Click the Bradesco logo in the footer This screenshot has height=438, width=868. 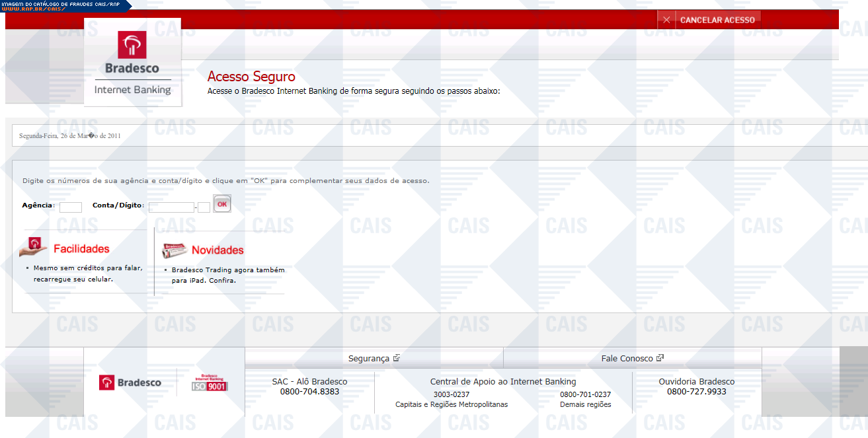pos(130,383)
